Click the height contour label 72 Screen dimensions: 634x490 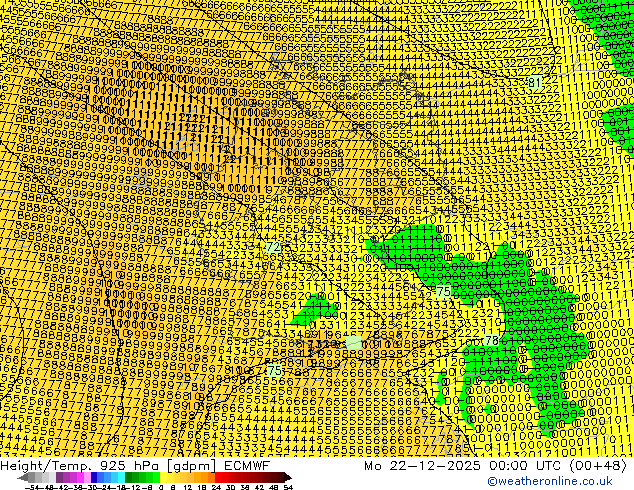pos(273,247)
